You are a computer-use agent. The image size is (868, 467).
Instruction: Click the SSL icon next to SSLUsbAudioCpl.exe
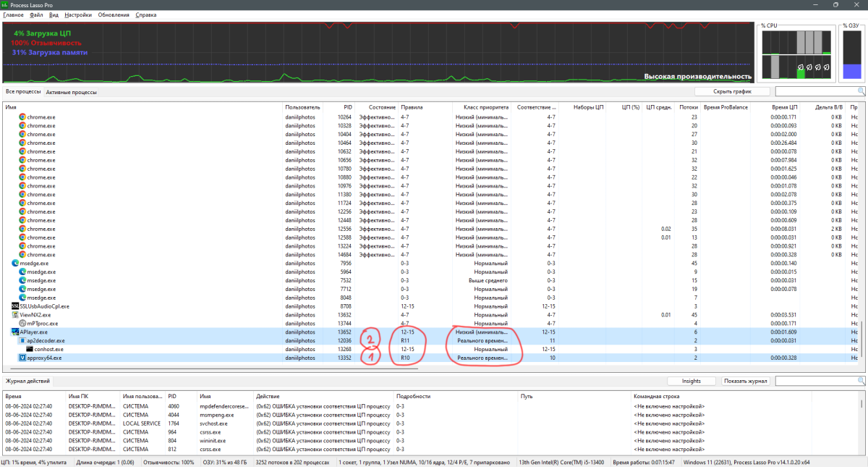pyautogui.click(x=15, y=306)
